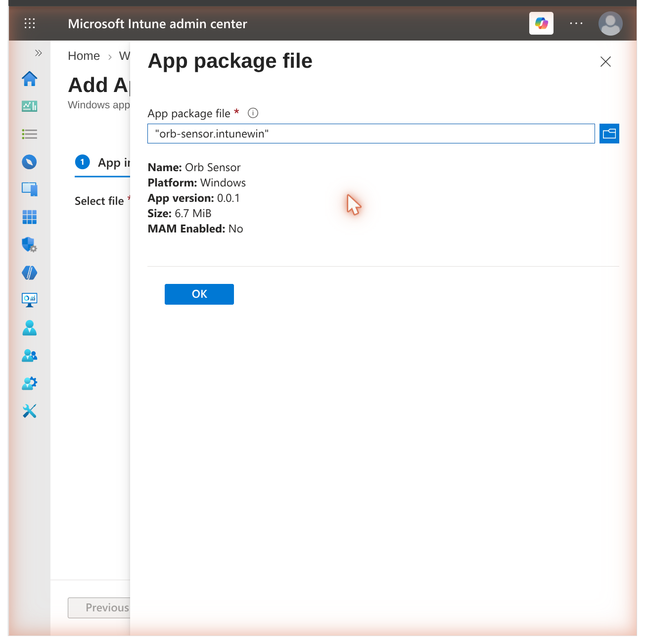645x644 pixels.
Task: Click the App version '0.0.1' value
Action: coord(229,198)
